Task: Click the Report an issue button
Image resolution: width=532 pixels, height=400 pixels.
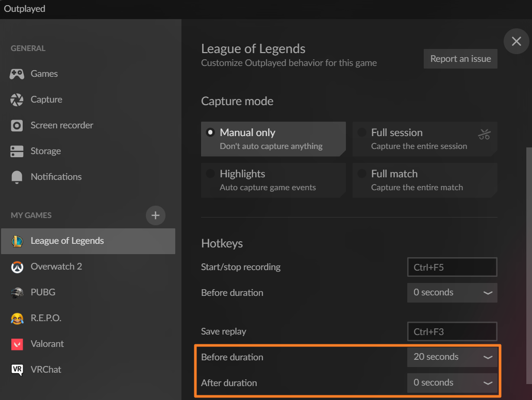Action: pyautogui.click(x=460, y=59)
